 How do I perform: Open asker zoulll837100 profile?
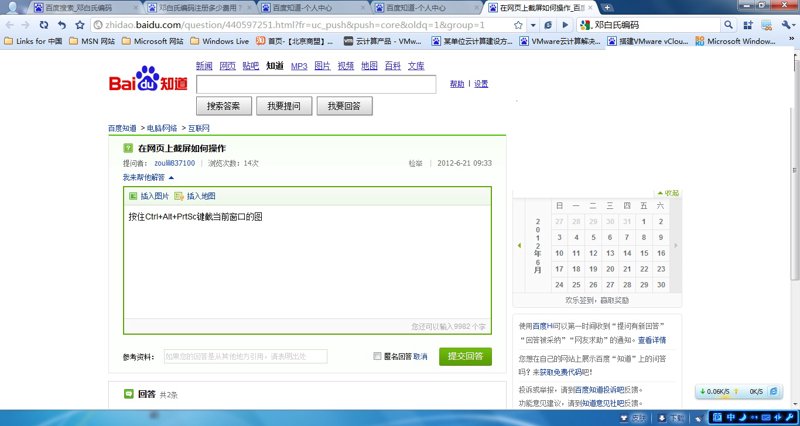pos(174,163)
